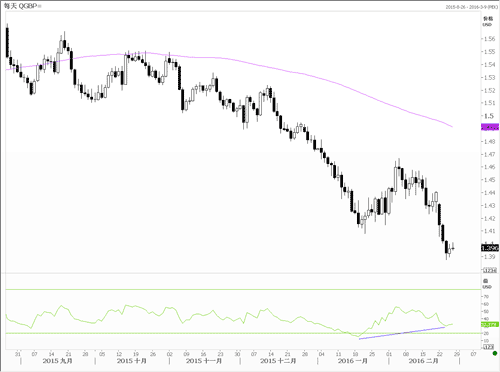The width and height of the screenshot is (500, 372).
Task: Click the black current price tag on axis
Action: click(x=490, y=248)
